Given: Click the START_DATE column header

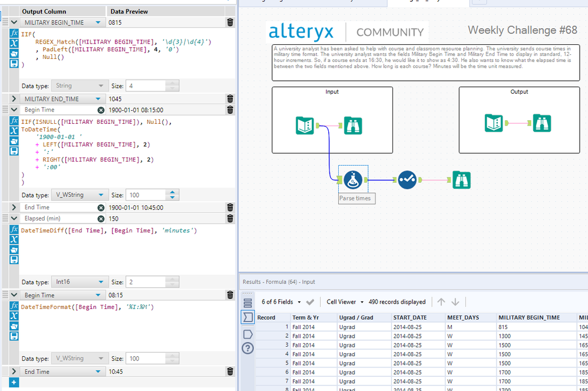Looking at the screenshot, I should (x=411, y=317).
